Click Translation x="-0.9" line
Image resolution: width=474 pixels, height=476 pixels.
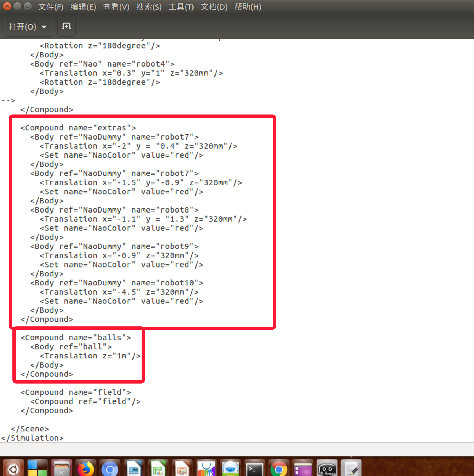click(119, 255)
